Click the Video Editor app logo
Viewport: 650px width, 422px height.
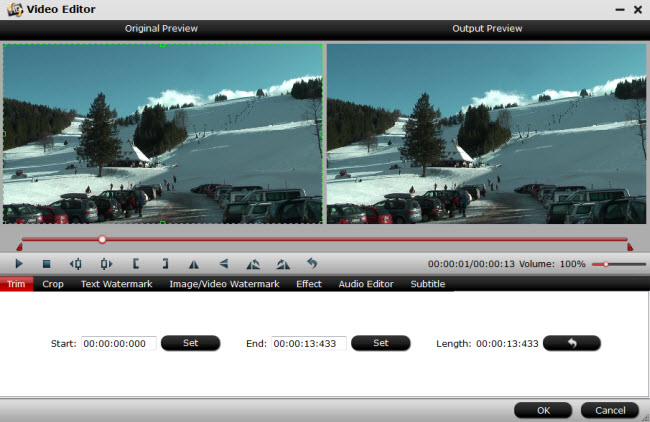pos(15,9)
